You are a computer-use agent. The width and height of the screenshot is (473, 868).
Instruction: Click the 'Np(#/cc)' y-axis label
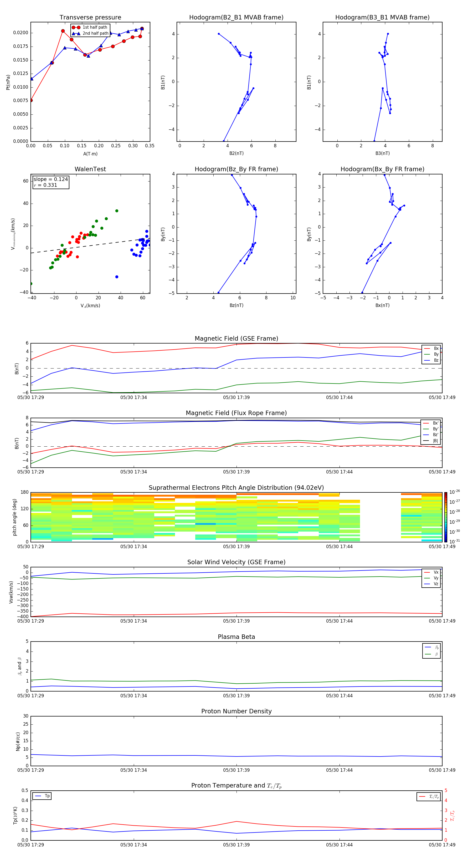point(18,741)
